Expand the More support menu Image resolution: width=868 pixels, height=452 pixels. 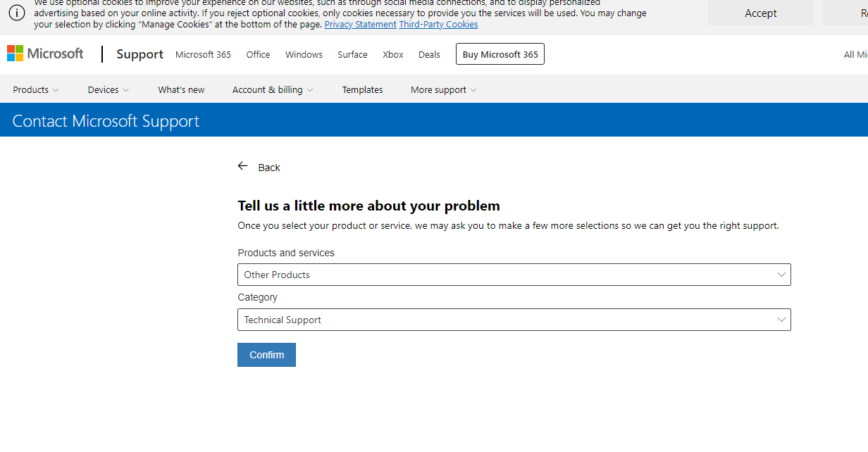(444, 90)
